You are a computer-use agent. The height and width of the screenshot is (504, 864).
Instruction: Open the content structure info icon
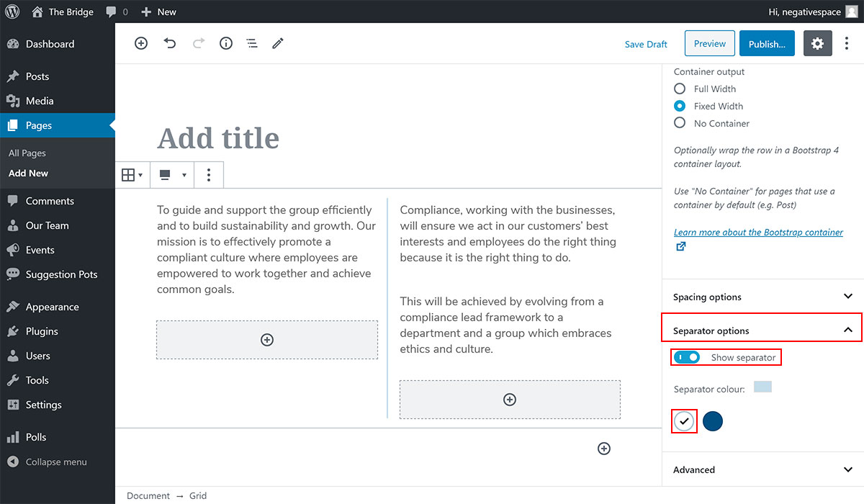(x=226, y=43)
